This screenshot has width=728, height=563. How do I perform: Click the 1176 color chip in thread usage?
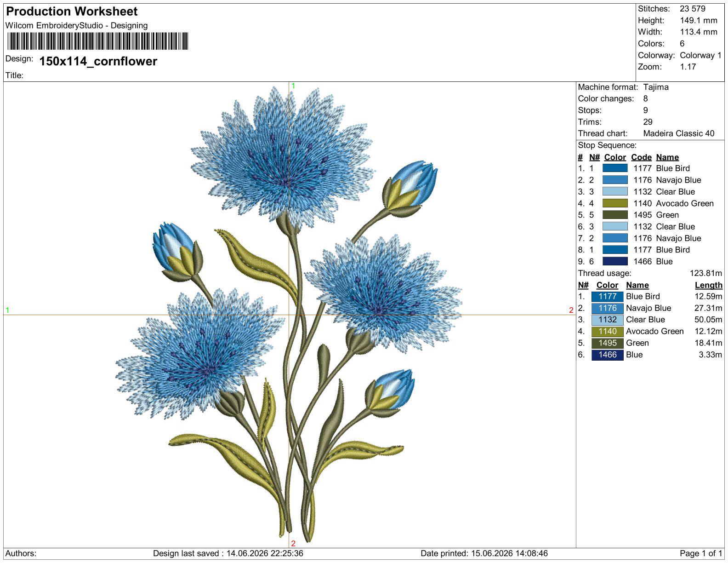(607, 308)
